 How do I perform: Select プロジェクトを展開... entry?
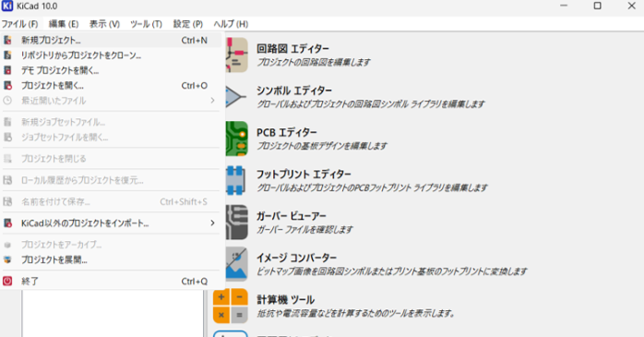[x=111, y=259]
